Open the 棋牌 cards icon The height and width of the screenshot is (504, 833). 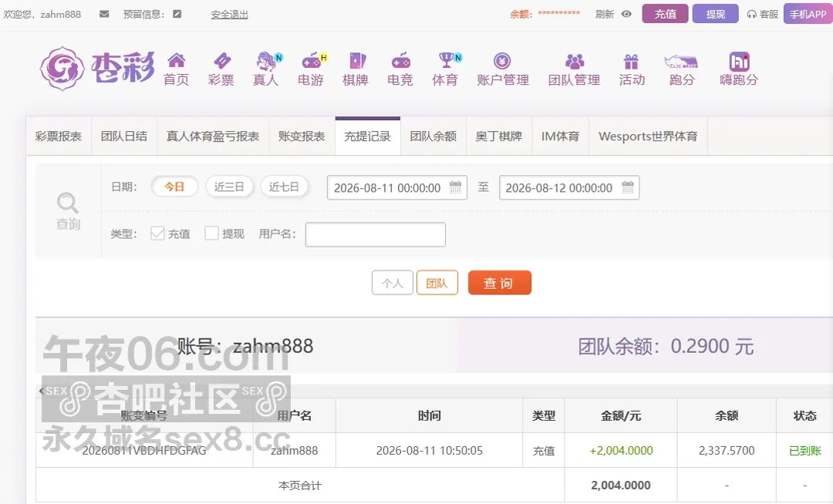coord(356,60)
